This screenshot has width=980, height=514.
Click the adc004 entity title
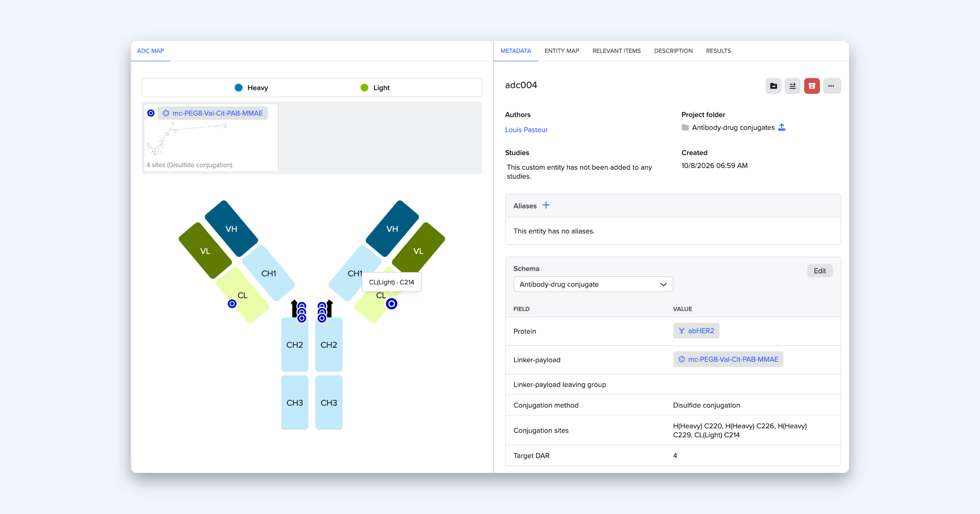click(x=521, y=85)
